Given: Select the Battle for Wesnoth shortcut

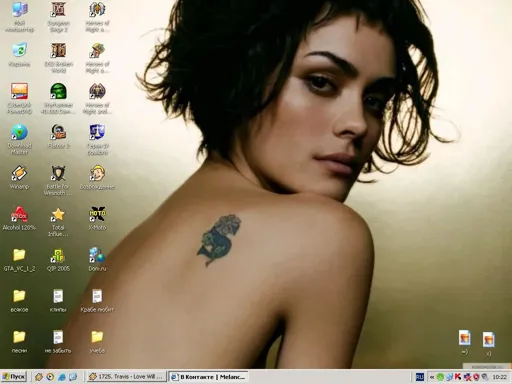Looking at the screenshot, I should click(58, 180).
